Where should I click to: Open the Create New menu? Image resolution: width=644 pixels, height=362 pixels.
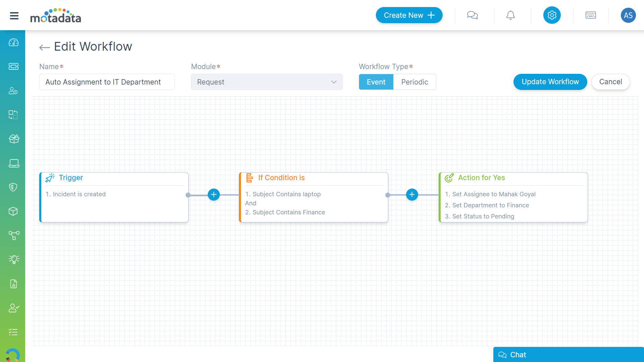click(409, 15)
